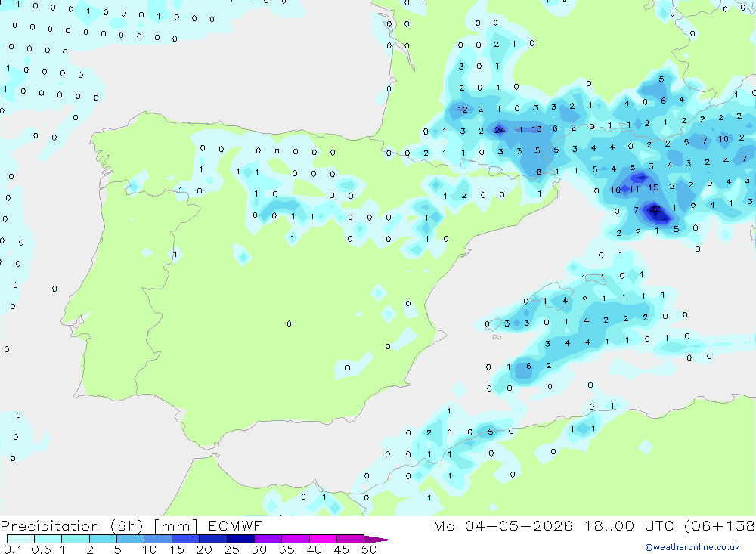Click the "50" legend scale label
Image resolution: width=756 pixels, height=554 pixels.
point(369,549)
